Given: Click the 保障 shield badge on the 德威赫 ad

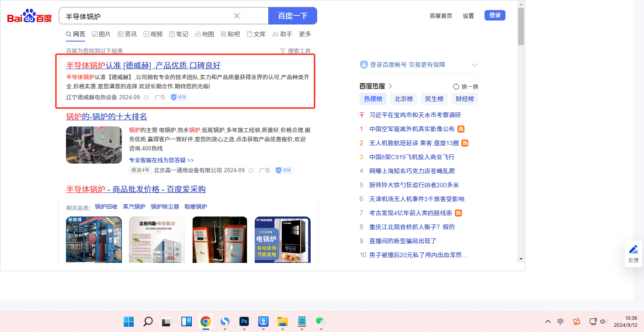Looking at the screenshot, I should tap(180, 97).
